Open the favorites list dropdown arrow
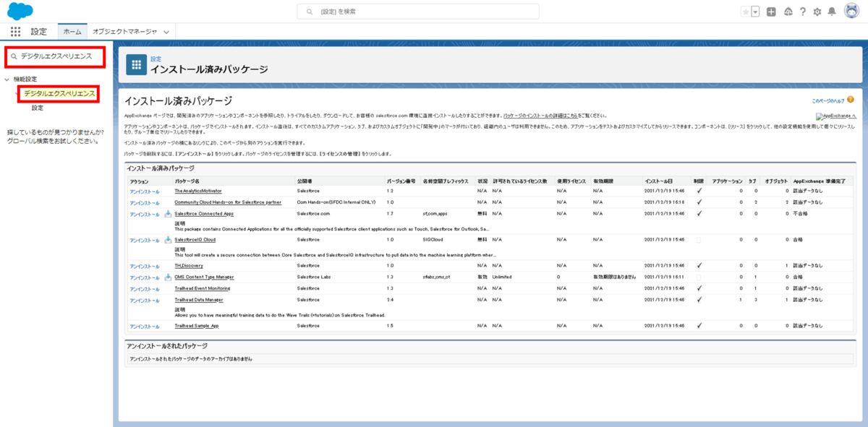This screenshot has width=868, height=427. coord(756,12)
